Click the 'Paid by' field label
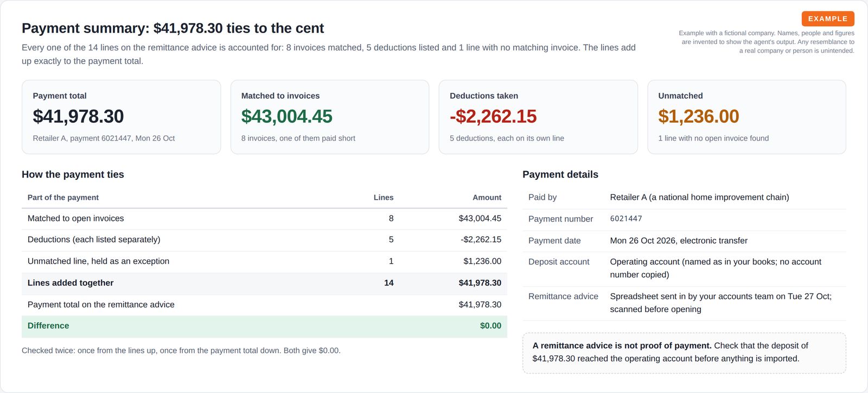Viewport: 868px width, 393px height. pyautogui.click(x=542, y=197)
